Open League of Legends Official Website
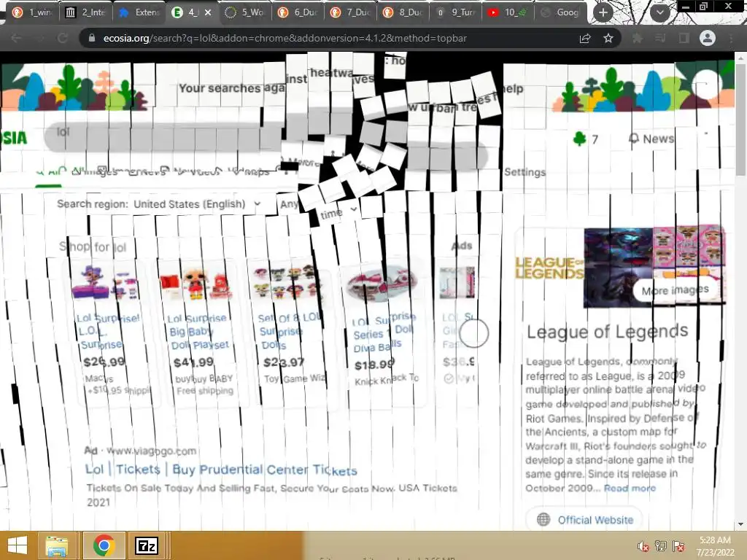 (x=584, y=519)
